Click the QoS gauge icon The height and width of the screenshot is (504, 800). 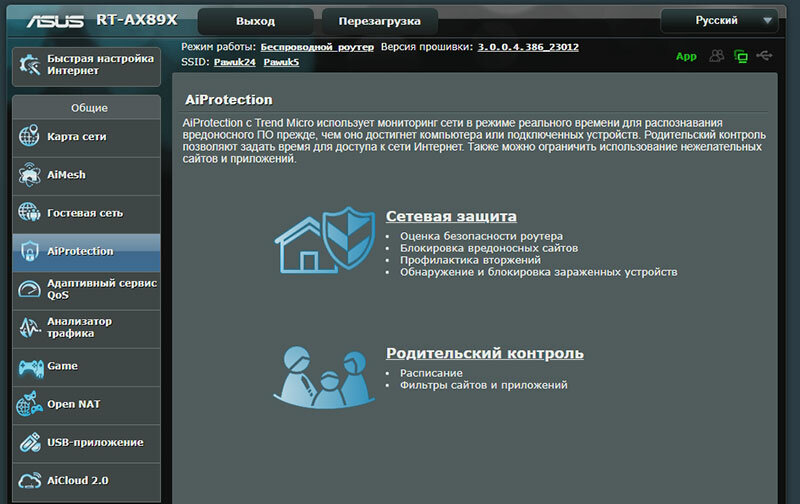(x=29, y=289)
